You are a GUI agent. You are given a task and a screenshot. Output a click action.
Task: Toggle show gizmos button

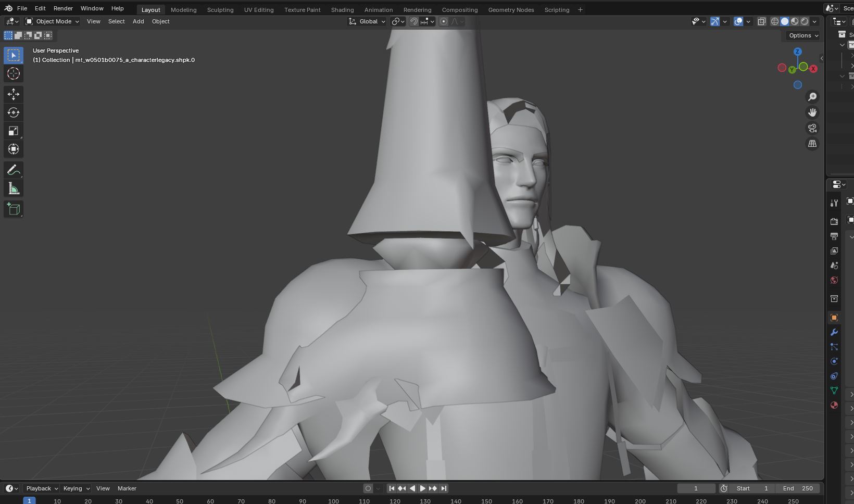click(x=715, y=21)
